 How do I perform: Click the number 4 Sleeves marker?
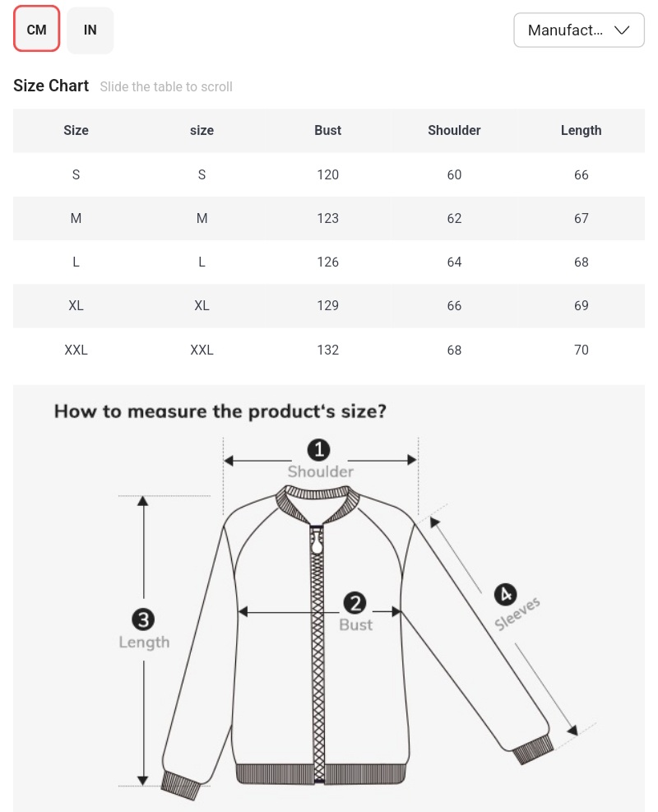(x=504, y=594)
